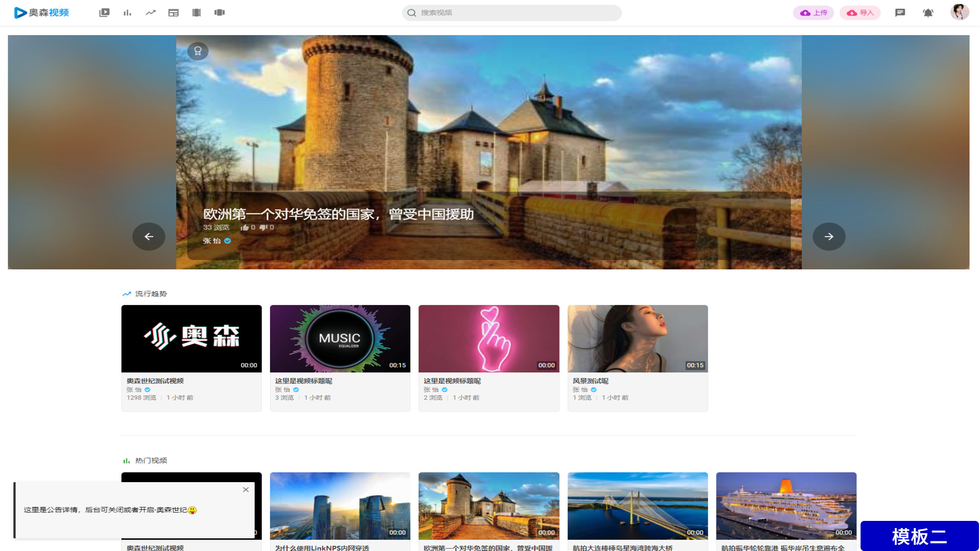Open the 风景测试呢 video title link
The height and width of the screenshot is (551, 980).
tap(591, 381)
